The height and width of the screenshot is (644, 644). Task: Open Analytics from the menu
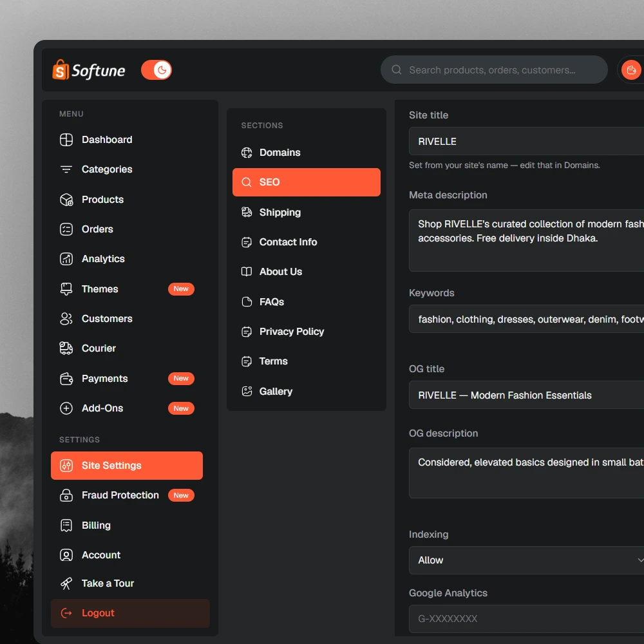(x=126, y=259)
